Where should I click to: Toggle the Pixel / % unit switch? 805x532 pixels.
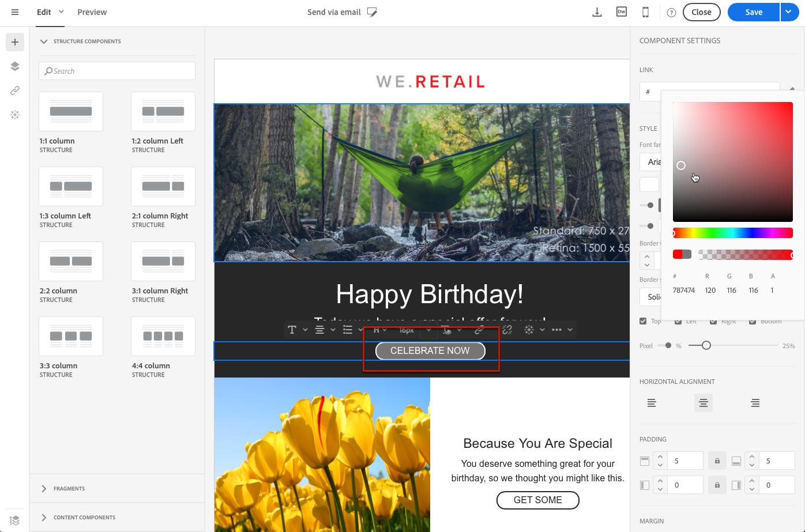click(x=665, y=346)
